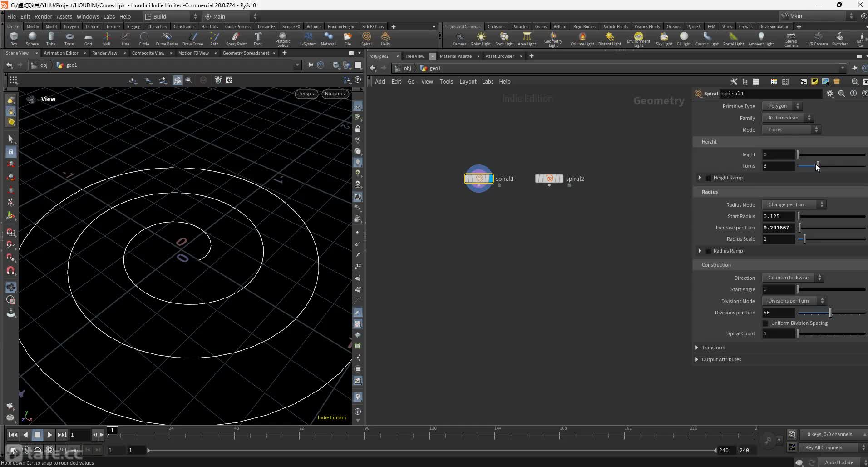Switch to the Geometry Spreadsheet tab

tap(246, 53)
